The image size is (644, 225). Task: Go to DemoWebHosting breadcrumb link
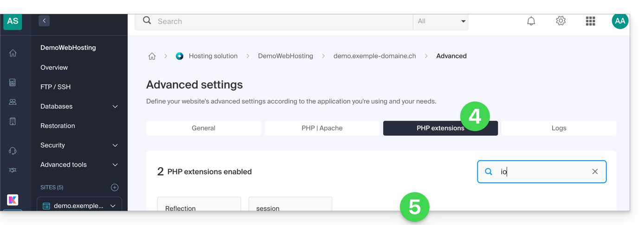[x=285, y=56]
